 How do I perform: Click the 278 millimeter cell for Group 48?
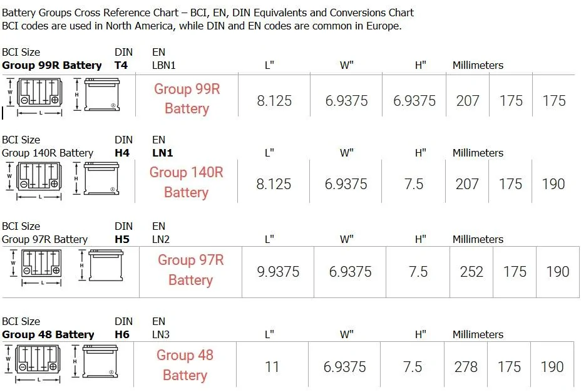click(x=466, y=367)
